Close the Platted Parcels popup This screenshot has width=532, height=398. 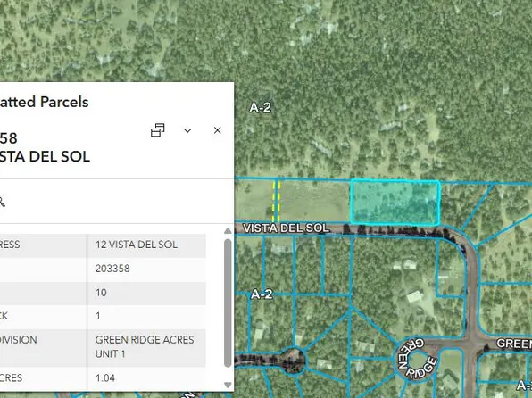(x=218, y=130)
